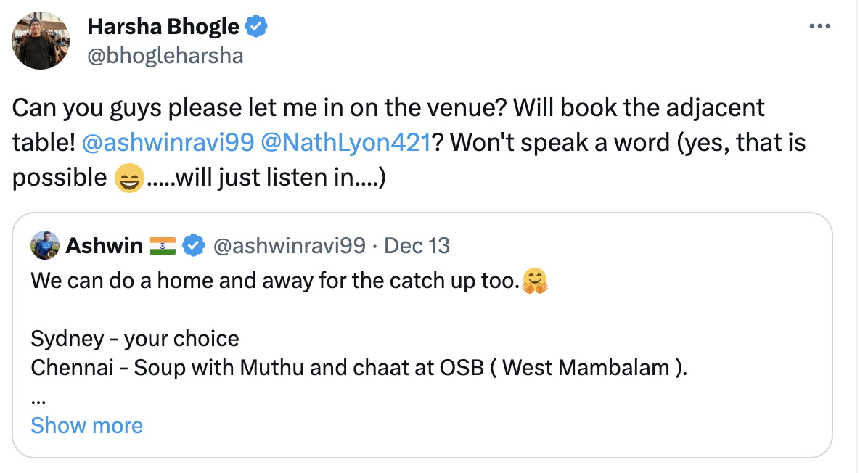Click the hugging face emoji in the quote

pos(534,281)
